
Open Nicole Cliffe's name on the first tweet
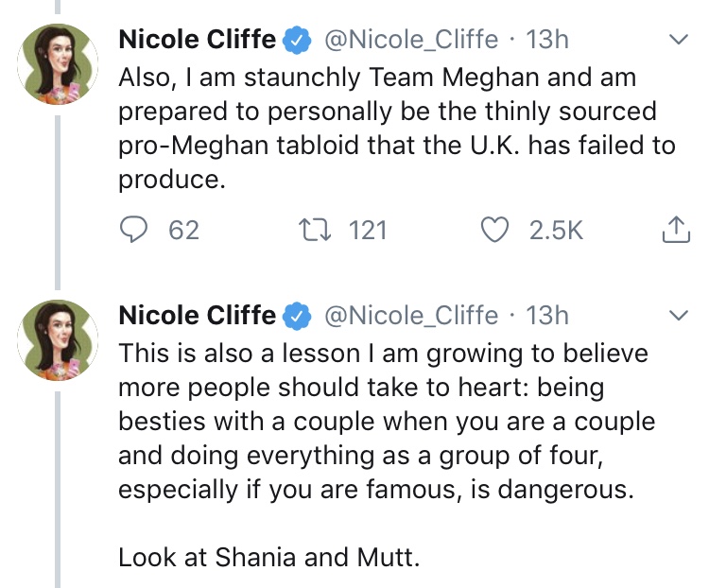[198, 41]
